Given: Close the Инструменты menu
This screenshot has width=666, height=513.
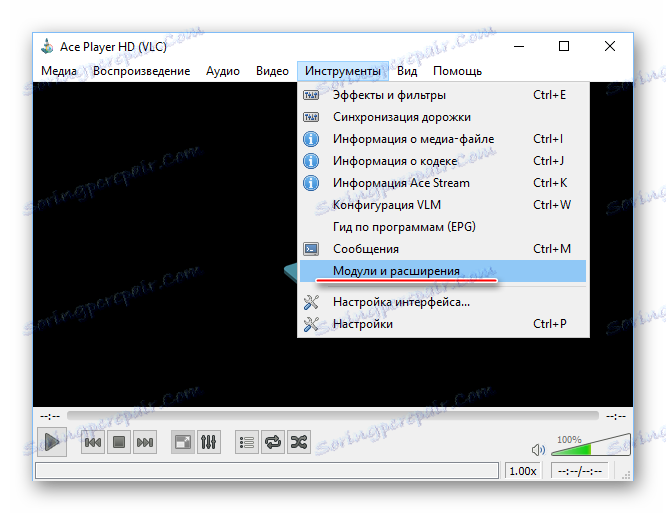Looking at the screenshot, I should [343, 71].
